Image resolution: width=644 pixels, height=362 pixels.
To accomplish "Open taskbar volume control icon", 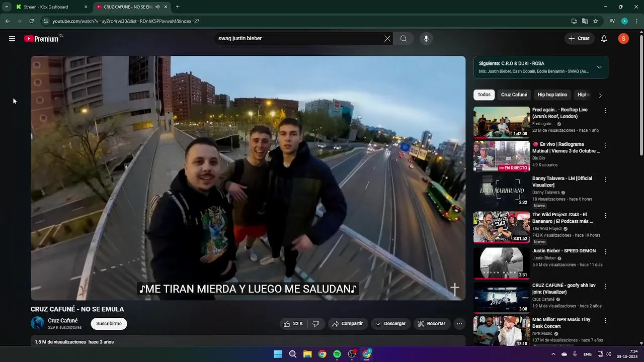I will [608, 354].
